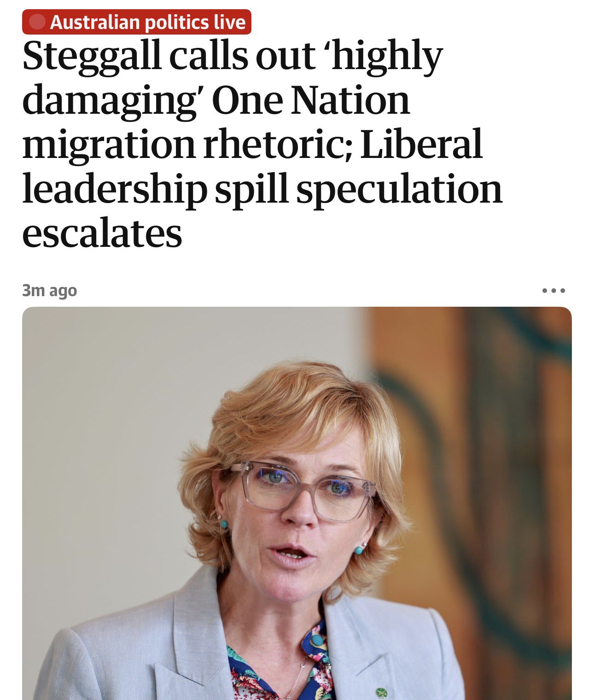
Task: Click the word 'Steggall' in the headline
Action: (x=92, y=56)
